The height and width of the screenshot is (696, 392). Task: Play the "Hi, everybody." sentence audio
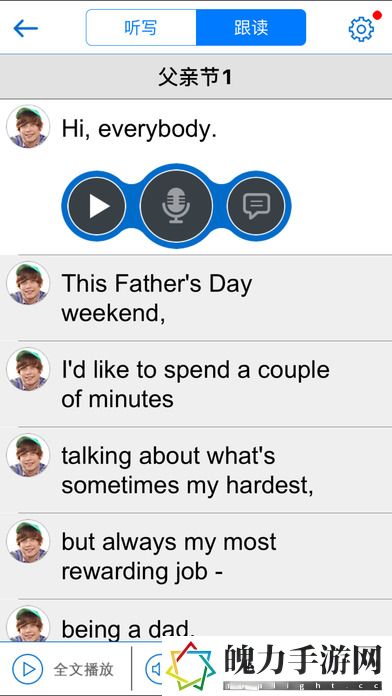point(97,206)
